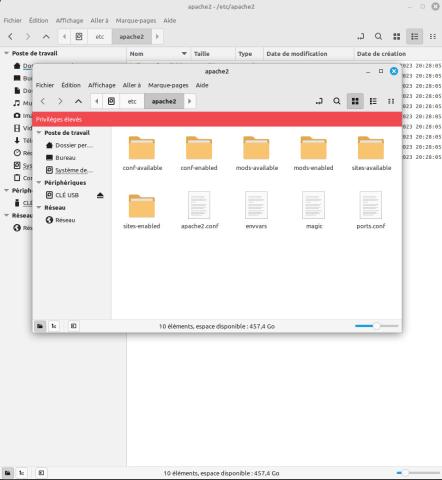Image resolution: width=442 pixels, height=480 pixels.
Task: Open Aller à menu in front window
Action: click(x=132, y=85)
